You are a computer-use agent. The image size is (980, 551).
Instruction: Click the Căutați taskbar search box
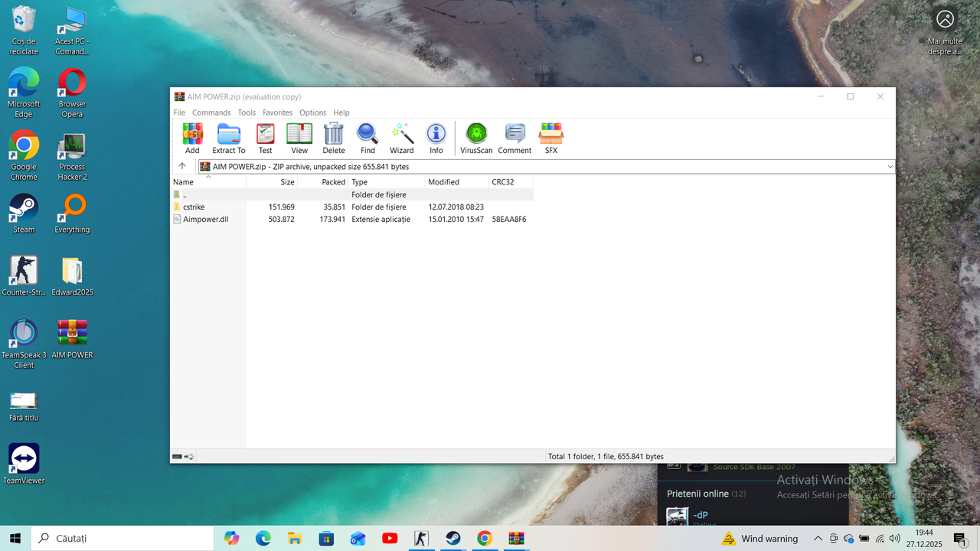(122, 538)
